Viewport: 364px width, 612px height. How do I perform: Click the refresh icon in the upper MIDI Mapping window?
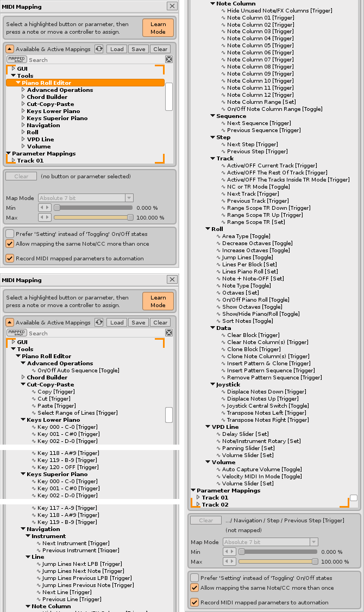98,49
